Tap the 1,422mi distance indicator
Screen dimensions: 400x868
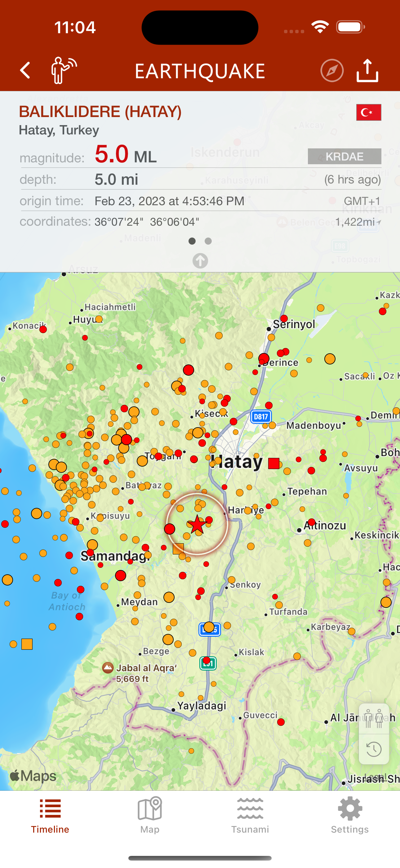point(358,222)
